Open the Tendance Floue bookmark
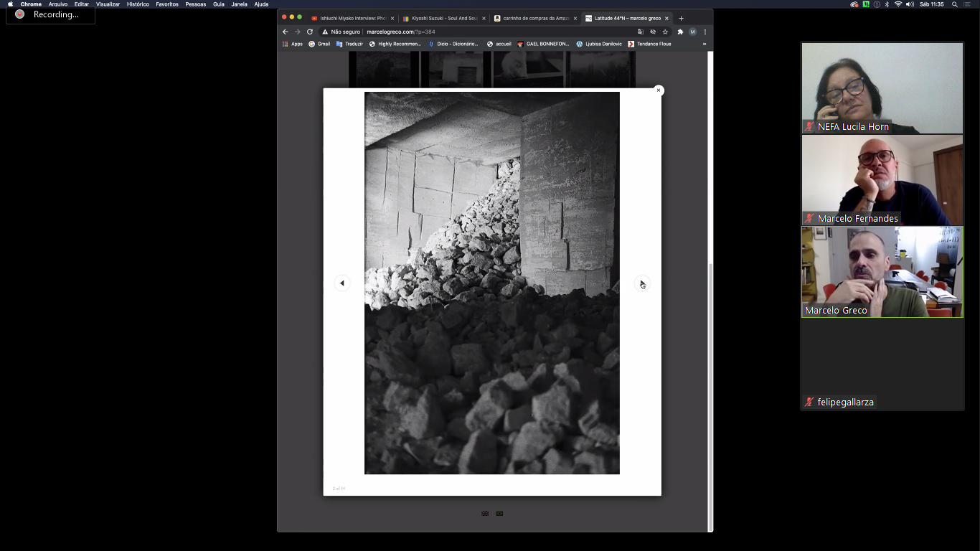 click(649, 44)
